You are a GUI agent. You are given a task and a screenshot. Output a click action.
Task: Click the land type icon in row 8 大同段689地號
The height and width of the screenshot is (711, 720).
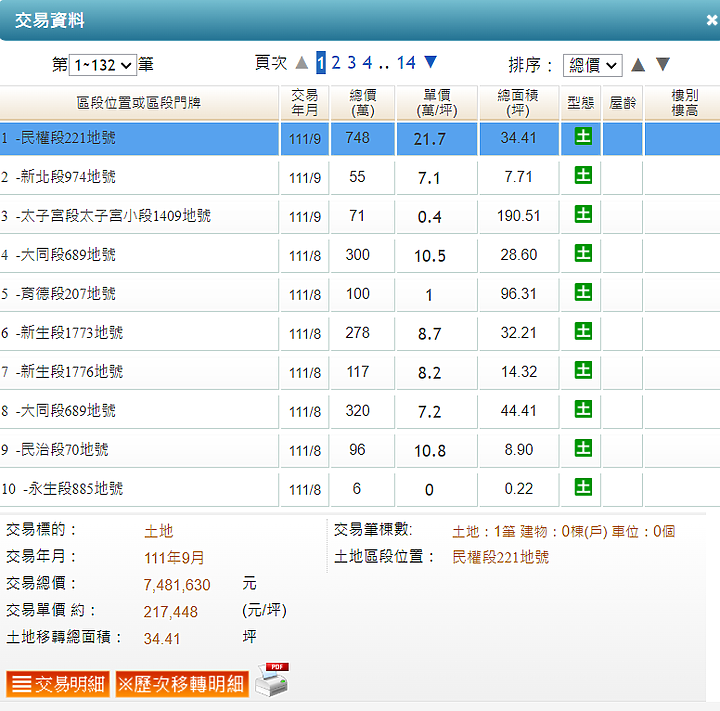coord(583,410)
